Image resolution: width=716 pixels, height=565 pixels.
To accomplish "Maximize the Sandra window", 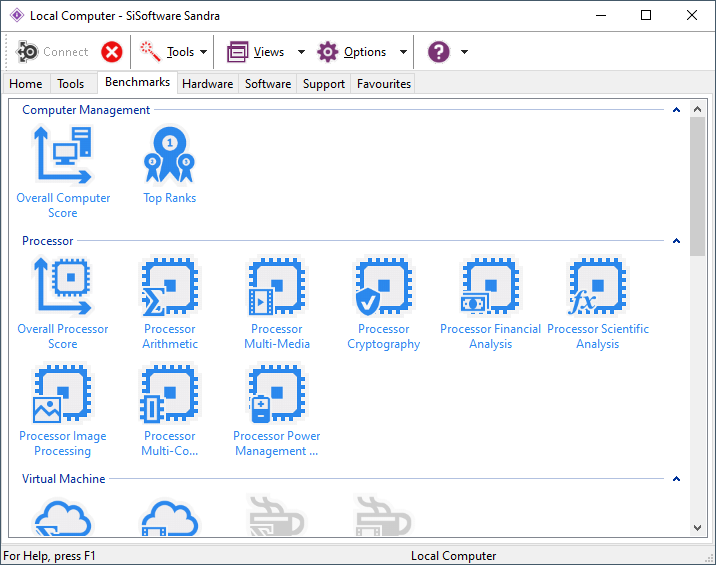I will pyautogui.click(x=646, y=16).
